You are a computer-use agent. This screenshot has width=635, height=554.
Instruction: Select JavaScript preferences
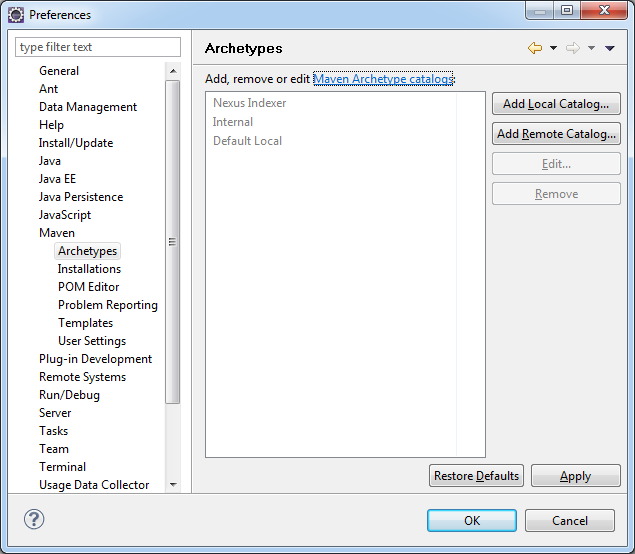click(x=65, y=215)
